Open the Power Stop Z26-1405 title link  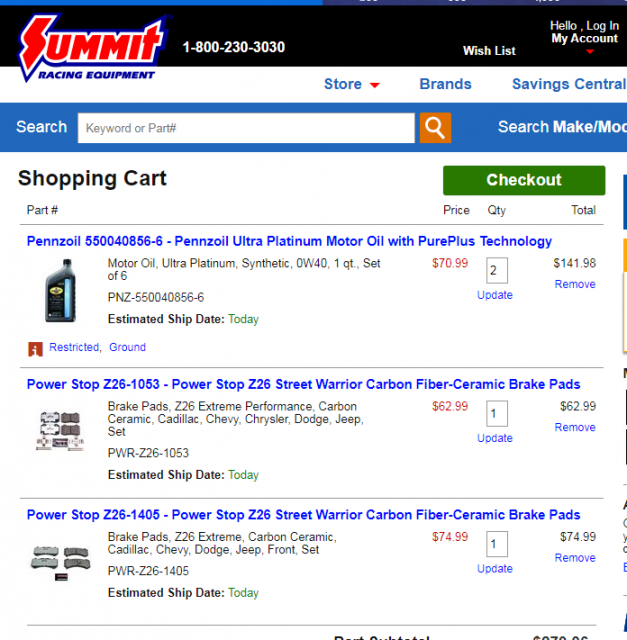pos(303,515)
